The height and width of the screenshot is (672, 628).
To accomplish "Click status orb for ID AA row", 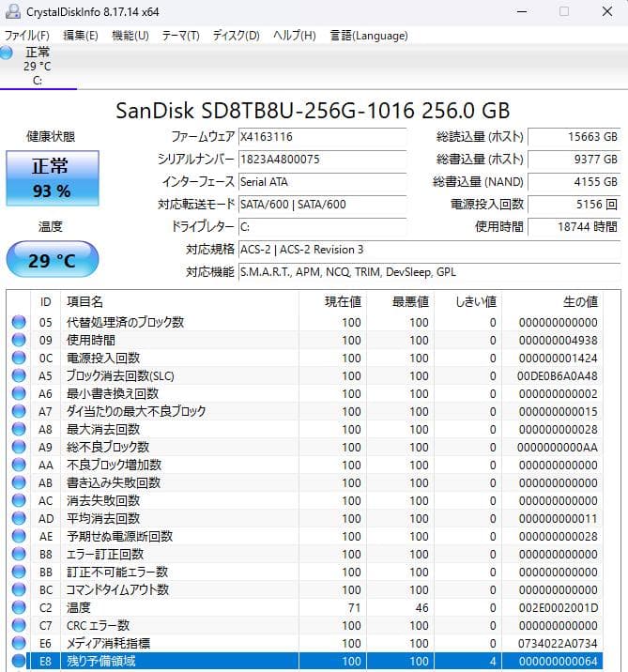I will click(x=19, y=465).
